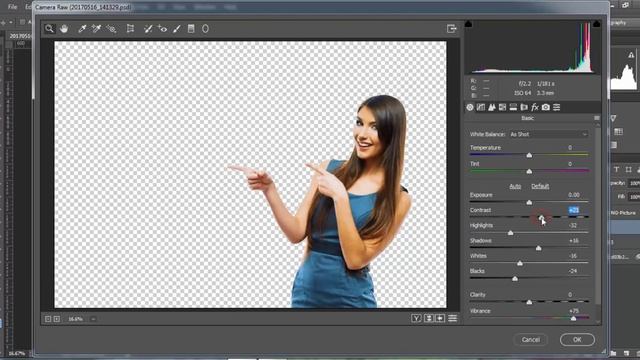Open the preview preferences menu icon
The width and height of the screenshot is (640, 360).
click(x=453, y=318)
